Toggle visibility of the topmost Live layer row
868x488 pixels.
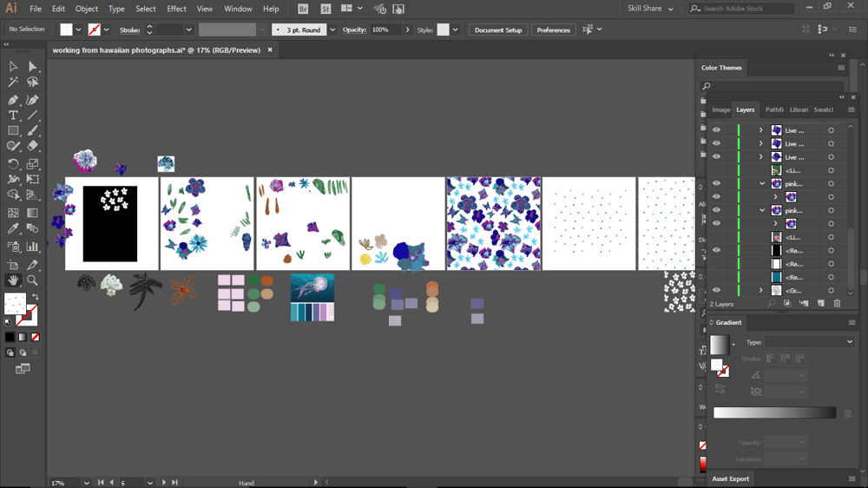pyautogui.click(x=716, y=130)
